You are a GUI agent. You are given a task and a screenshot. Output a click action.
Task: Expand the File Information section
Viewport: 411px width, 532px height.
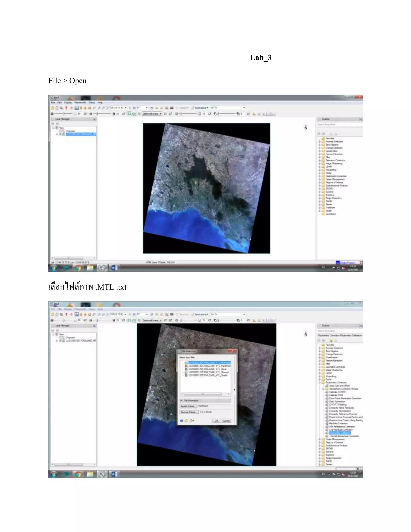click(x=181, y=401)
